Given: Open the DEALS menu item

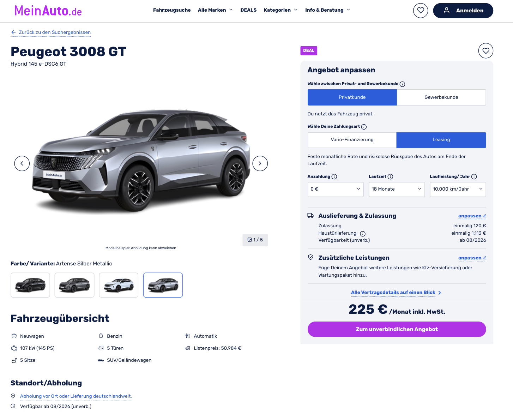Looking at the screenshot, I should [x=248, y=10].
